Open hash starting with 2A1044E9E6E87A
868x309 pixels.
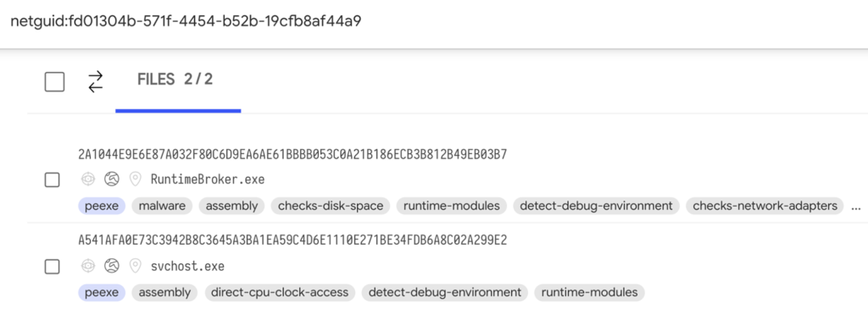292,155
